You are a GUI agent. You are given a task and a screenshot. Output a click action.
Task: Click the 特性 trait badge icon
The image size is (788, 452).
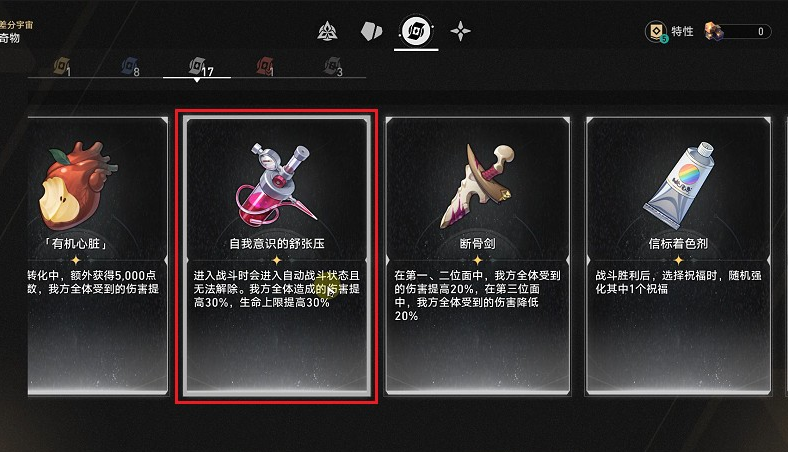656,32
